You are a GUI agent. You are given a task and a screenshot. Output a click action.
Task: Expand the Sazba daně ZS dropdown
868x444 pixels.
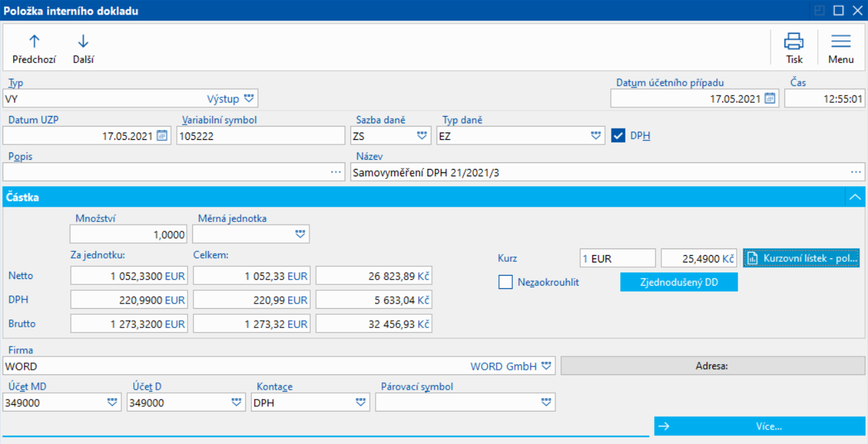point(422,136)
